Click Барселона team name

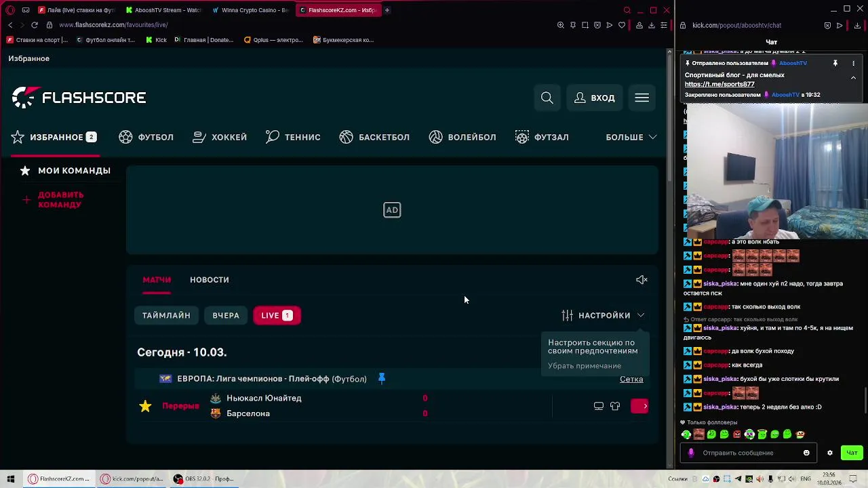[x=248, y=413]
